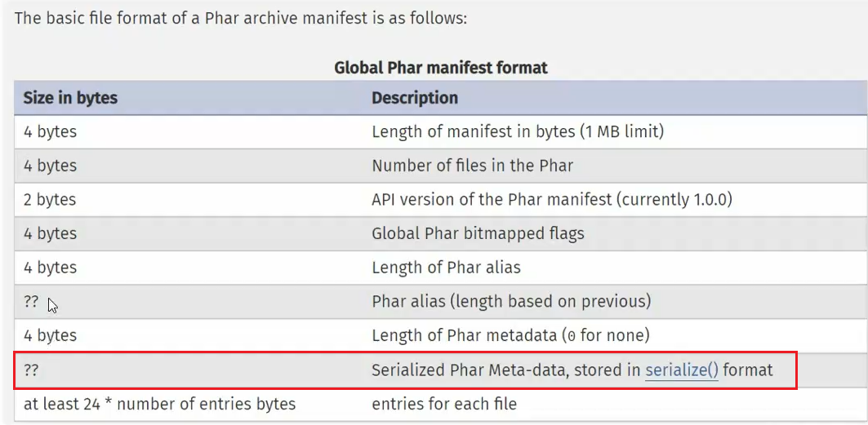Image resolution: width=868 pixels, height=425 pixels.
Task: Select the "Number of files in the Phar" cell
Action: coord(472,166)
